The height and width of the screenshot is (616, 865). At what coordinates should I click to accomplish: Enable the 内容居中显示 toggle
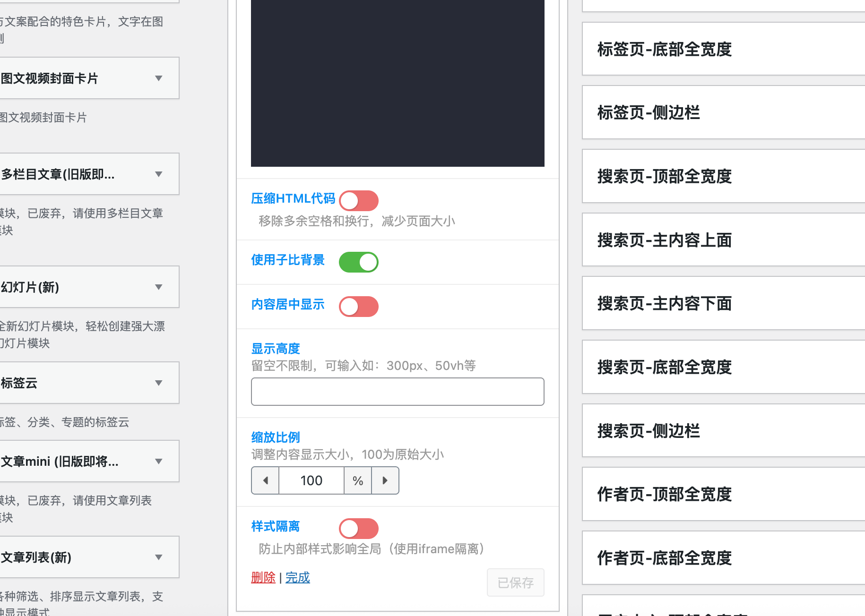pos(358,306)
